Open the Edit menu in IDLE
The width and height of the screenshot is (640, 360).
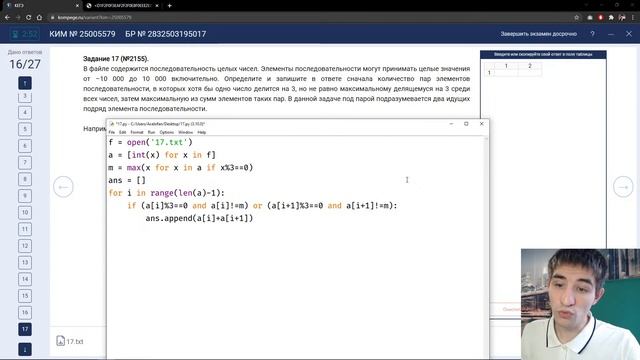point(122,132)
